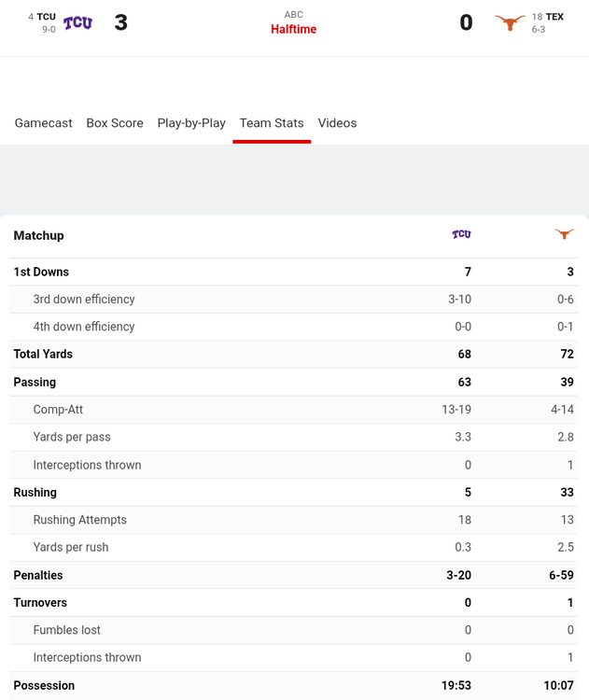Select the Total Yards stat row label
The width and height of the screenshot is (589, 700).
43,354
